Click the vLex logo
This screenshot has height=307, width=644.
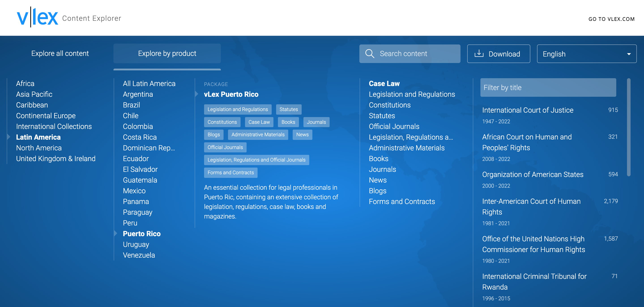[x=38, y=17]
